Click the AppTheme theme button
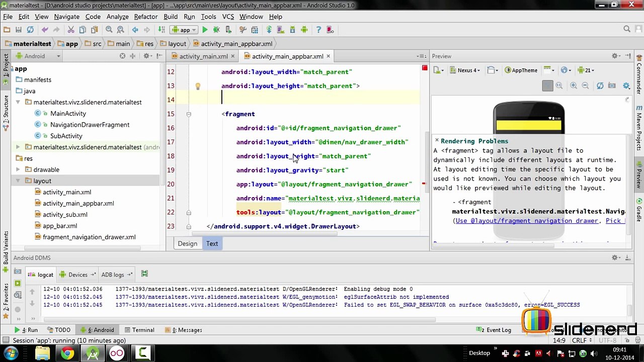Image resolution: width=644 pixels, height=362 pixels. click(521, 70)
